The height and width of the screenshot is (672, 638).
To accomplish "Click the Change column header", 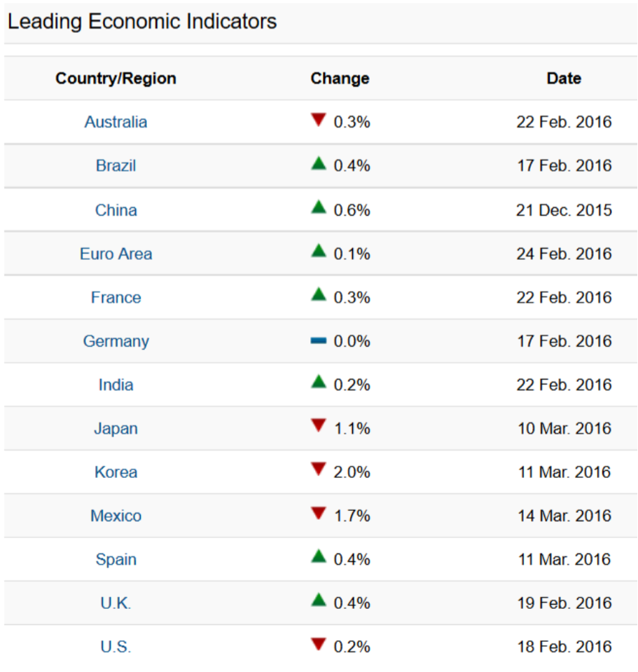I will 340,78.
